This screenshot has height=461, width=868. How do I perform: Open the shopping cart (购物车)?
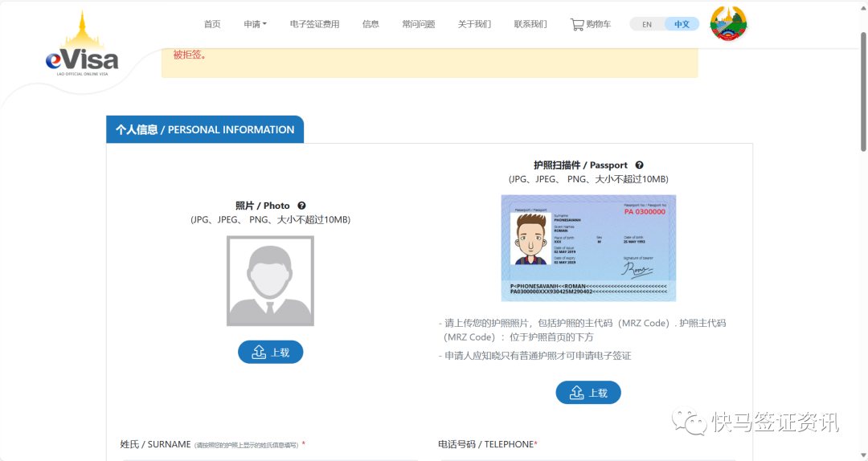591,24
